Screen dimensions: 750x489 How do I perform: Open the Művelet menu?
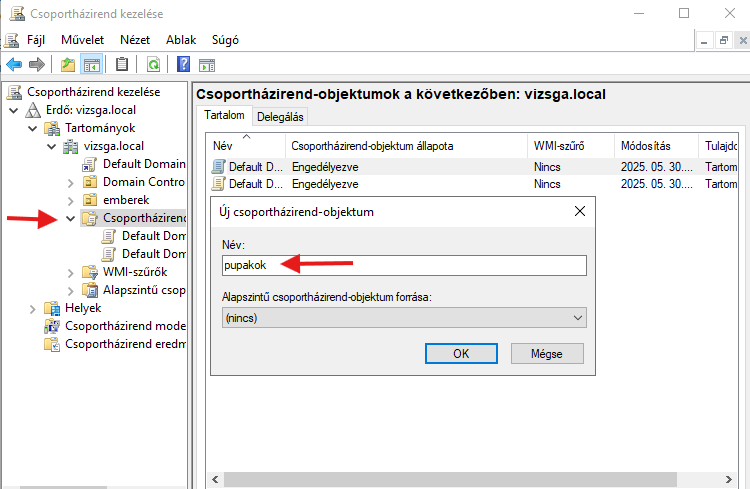82,40
